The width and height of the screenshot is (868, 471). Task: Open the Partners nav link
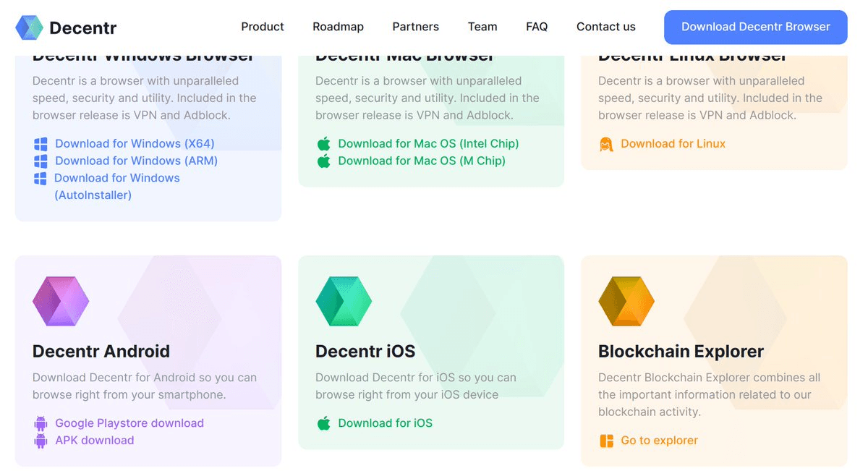[415, 27]
